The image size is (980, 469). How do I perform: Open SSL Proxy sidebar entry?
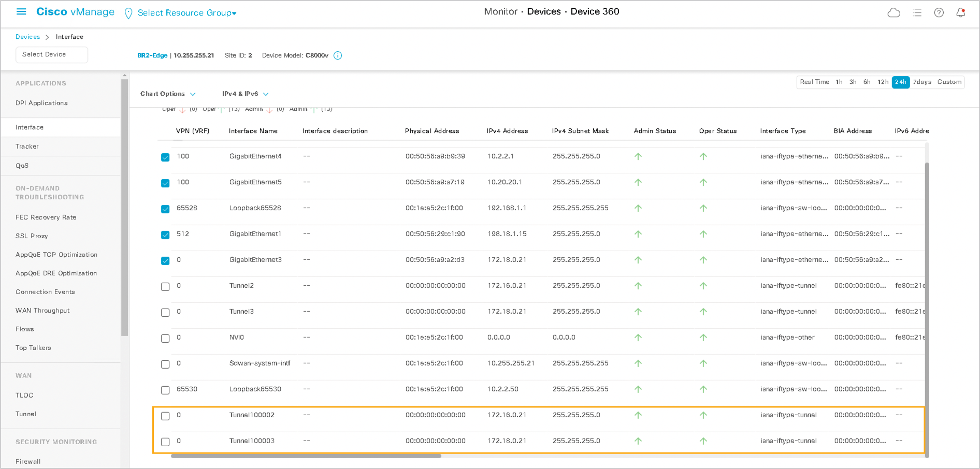(x=32, y=236)
